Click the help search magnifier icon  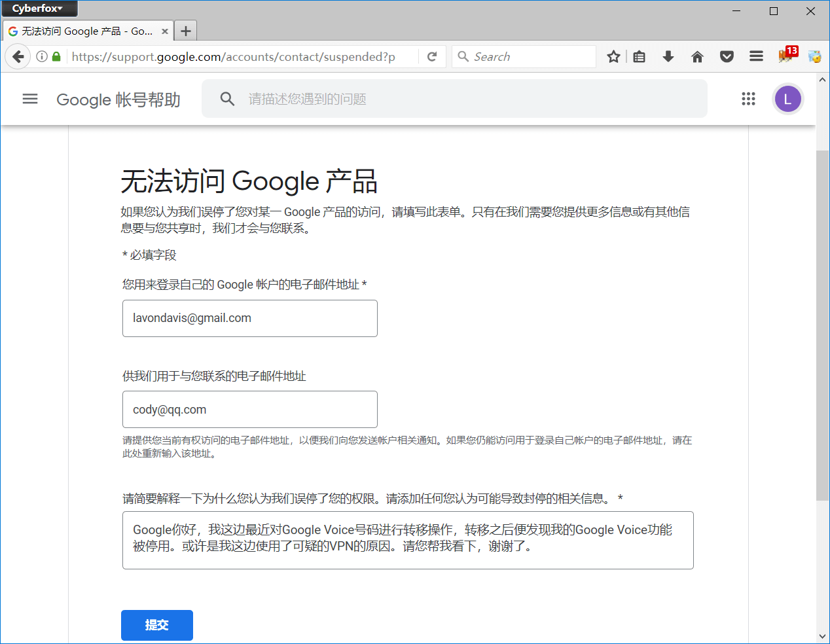tap(227, 99)
